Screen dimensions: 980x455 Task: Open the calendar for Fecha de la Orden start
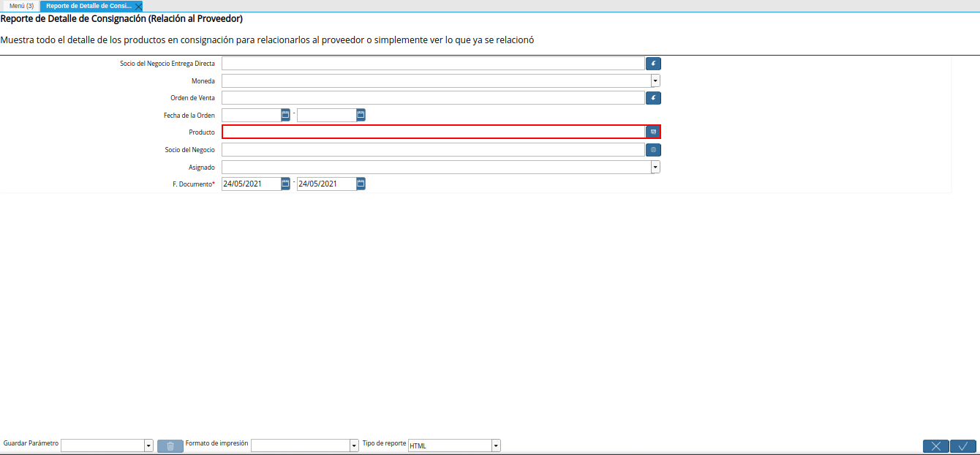point(284,114)
